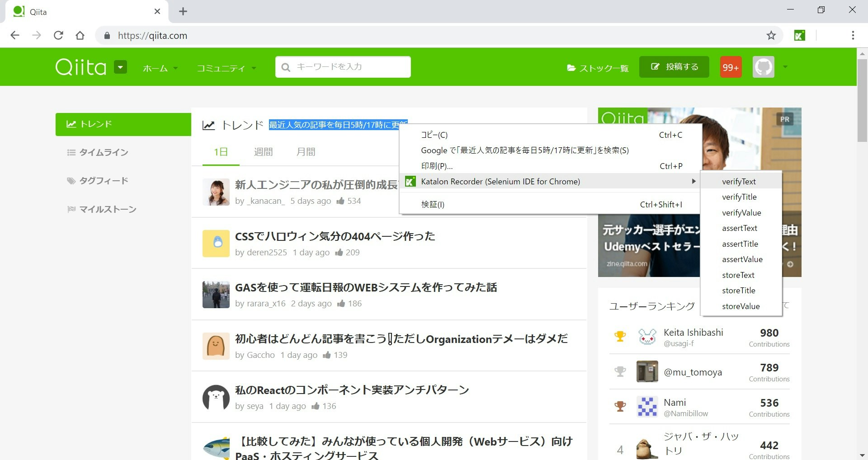Click the browser forward arrow

pos(37,35)
